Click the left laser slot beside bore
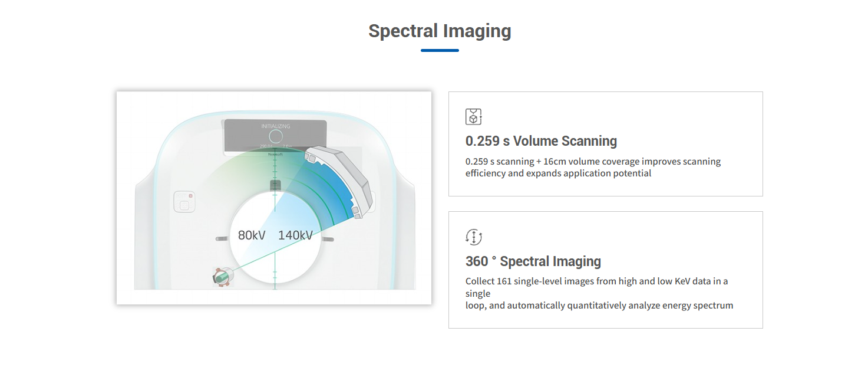This screenshot has height=377, width=868. point(222,239)
